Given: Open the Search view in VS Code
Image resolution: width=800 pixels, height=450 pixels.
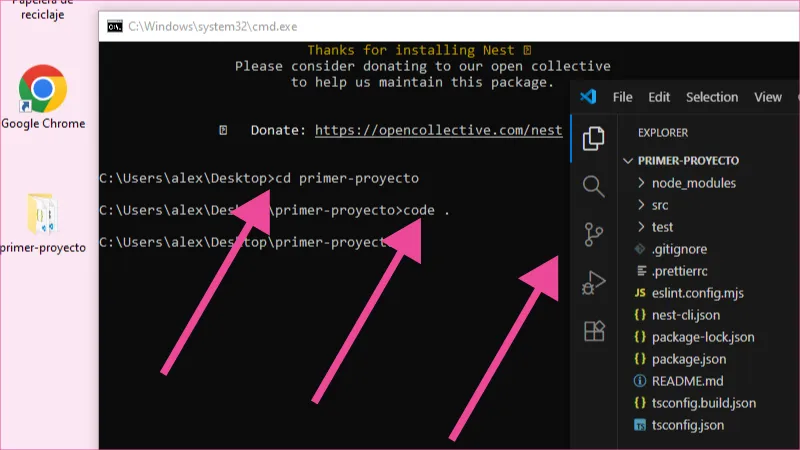Looking at the screenshot, I should coord(593,186).
